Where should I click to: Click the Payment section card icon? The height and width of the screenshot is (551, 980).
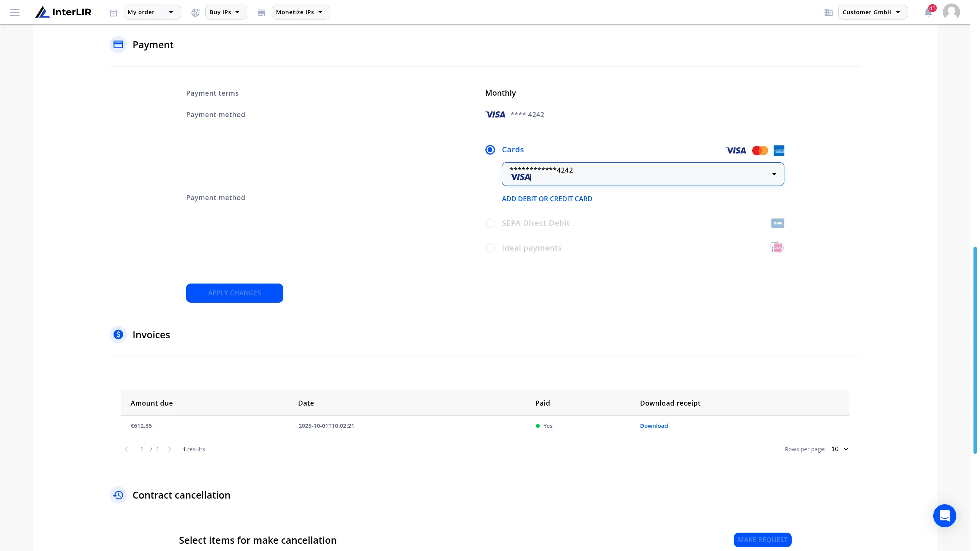(x=118, y=45)
